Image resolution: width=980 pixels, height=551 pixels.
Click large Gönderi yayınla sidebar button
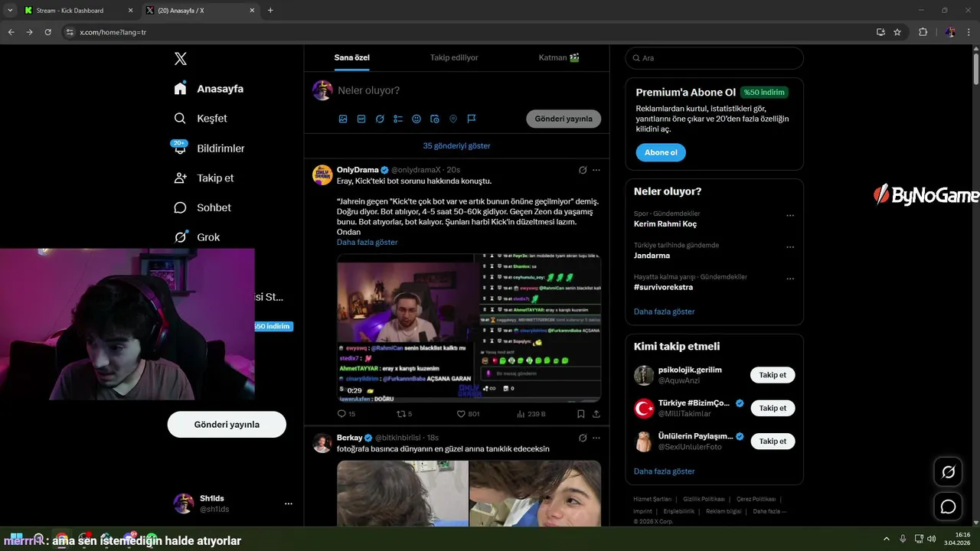227,424
